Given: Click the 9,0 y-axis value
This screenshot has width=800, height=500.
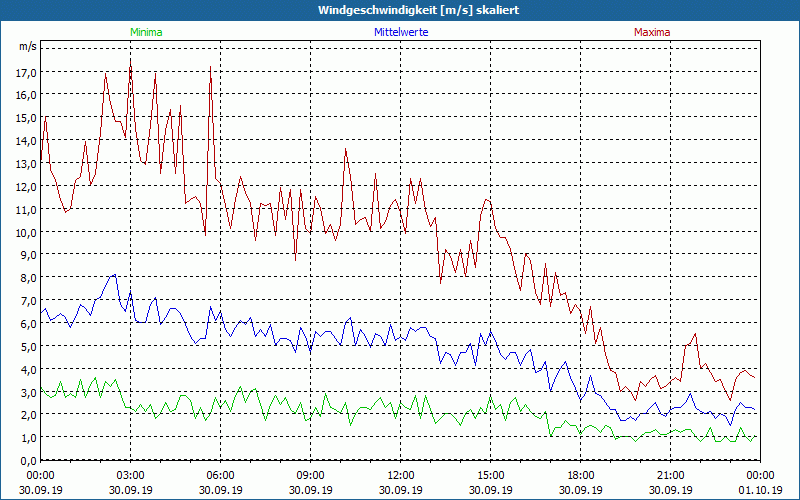Looking at the screenshot, I should pyautogui.click(x=29, y=256).
